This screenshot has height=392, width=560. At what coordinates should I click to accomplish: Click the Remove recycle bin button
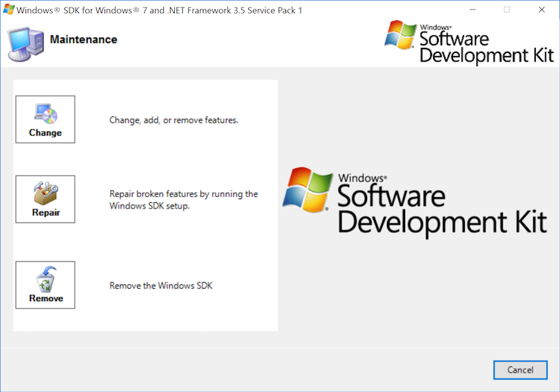tap(45, 285)
